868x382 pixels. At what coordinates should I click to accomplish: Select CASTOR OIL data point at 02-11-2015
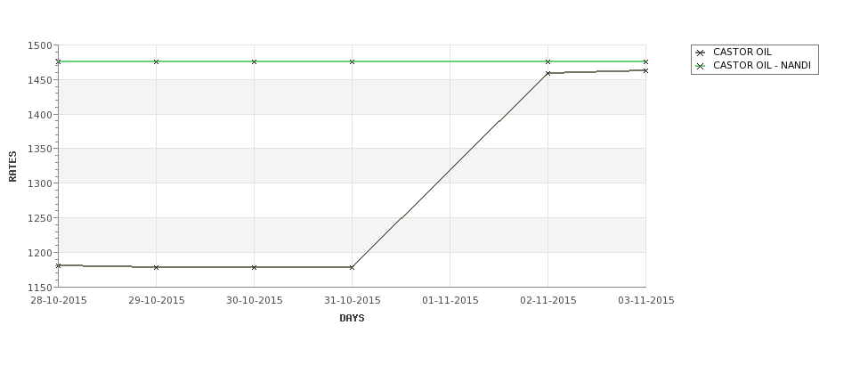click(x=548, y=73)
